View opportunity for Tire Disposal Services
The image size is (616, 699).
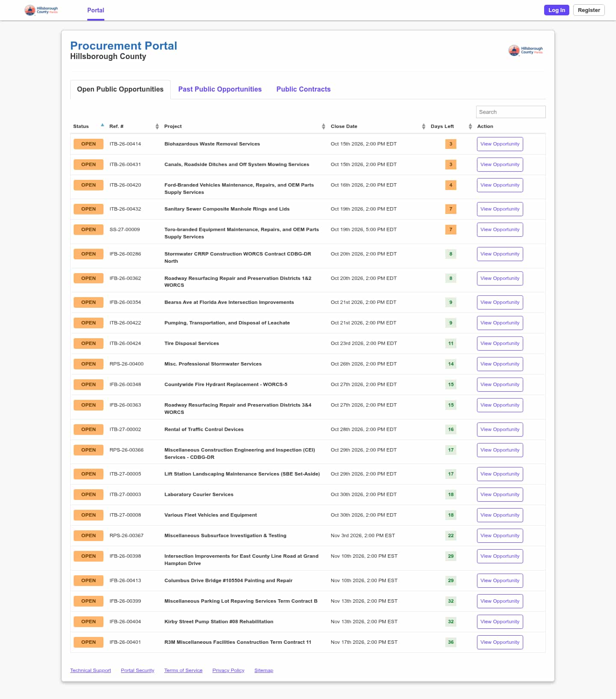pyautogui.click(x=500, y=343)
